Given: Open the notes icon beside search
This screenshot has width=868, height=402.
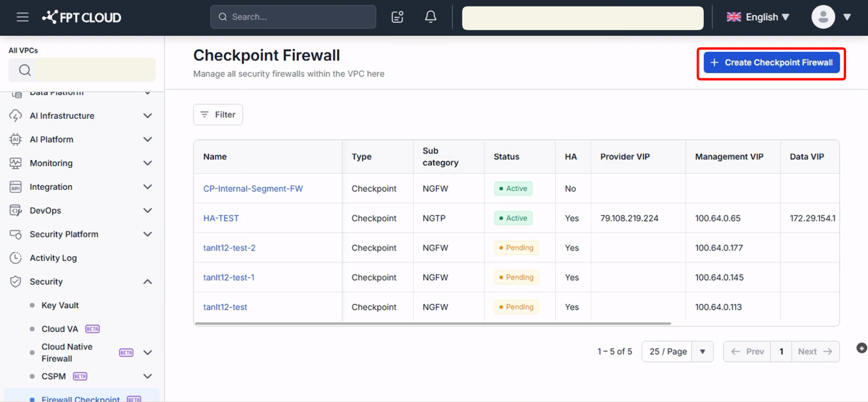Looking at the screenshot, I should pyautogui.click(x=398, y=17).
